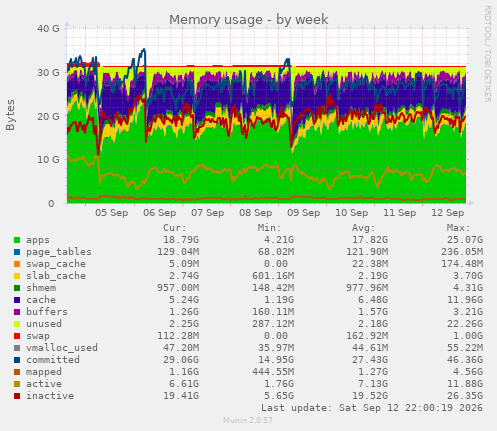497x431 pixels.
Task: Click the orange swap_cache legend swatch
Action: click(17, 264)
